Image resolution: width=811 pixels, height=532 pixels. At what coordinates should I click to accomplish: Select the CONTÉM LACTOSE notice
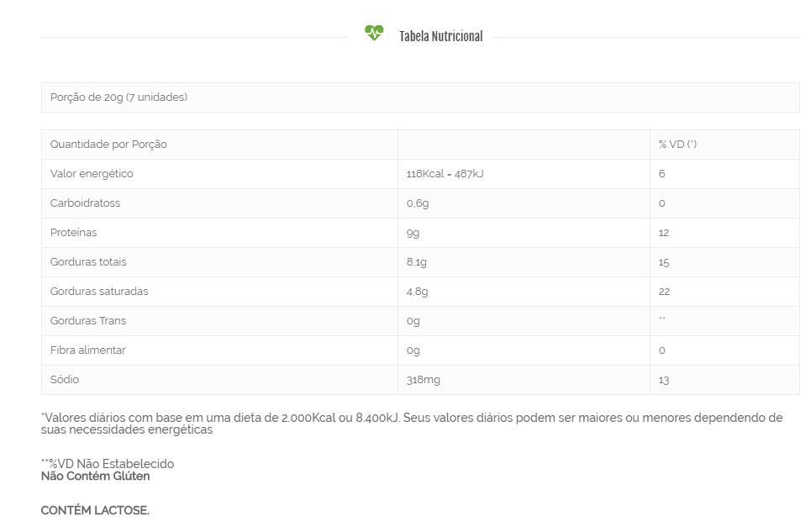click(x=95, y=510)
